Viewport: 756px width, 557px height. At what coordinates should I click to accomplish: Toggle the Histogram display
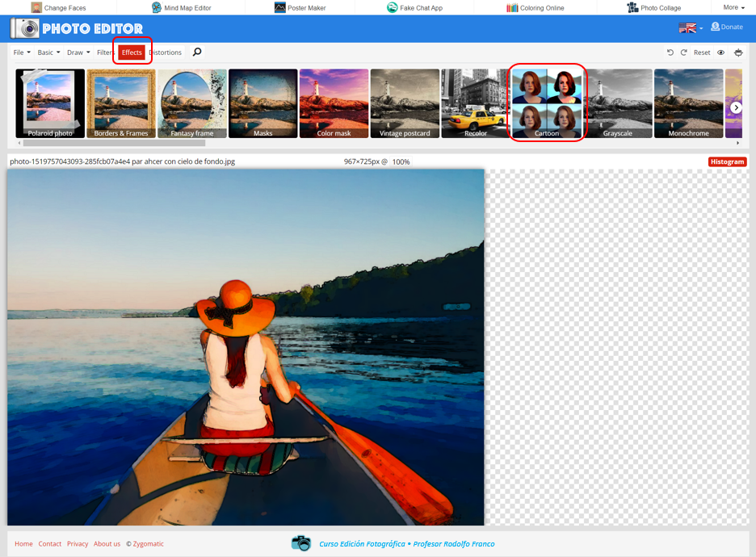coord(727,161)
